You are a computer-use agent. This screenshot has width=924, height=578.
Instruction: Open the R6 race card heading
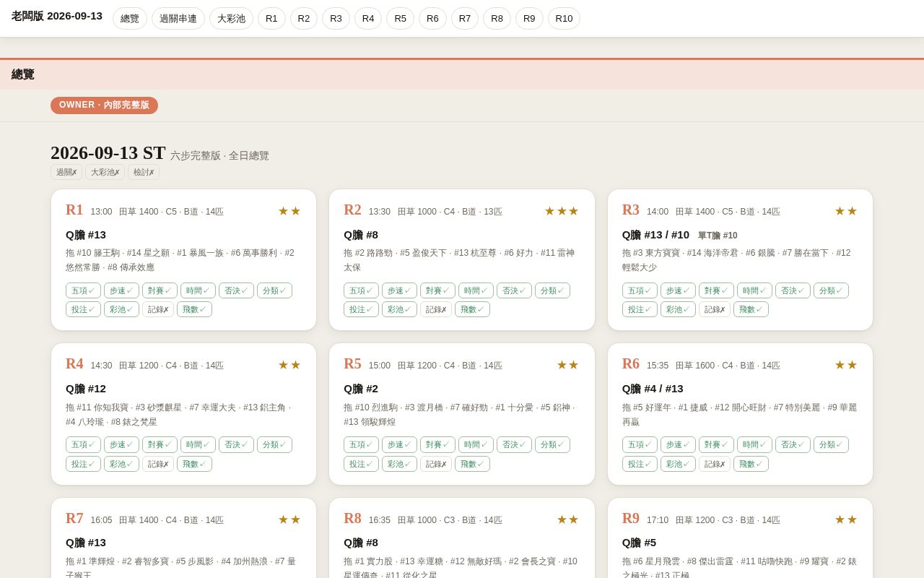click(631, 364)
